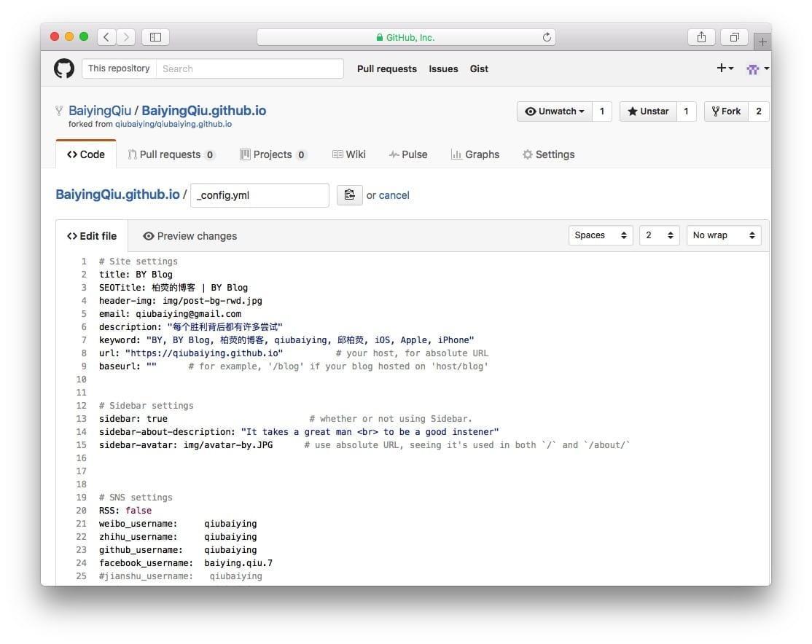
Task: Click the cancel link
Action: coord(394,195)
